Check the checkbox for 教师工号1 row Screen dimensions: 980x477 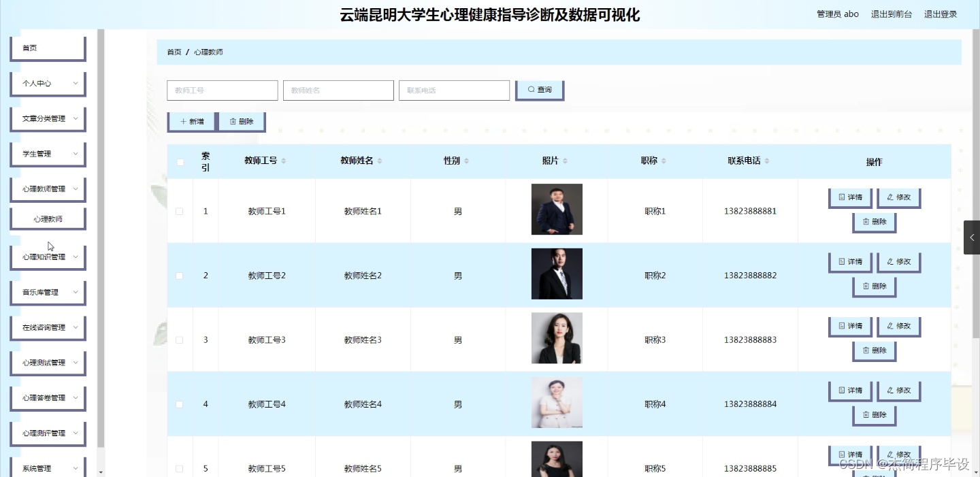pos(180,212)
